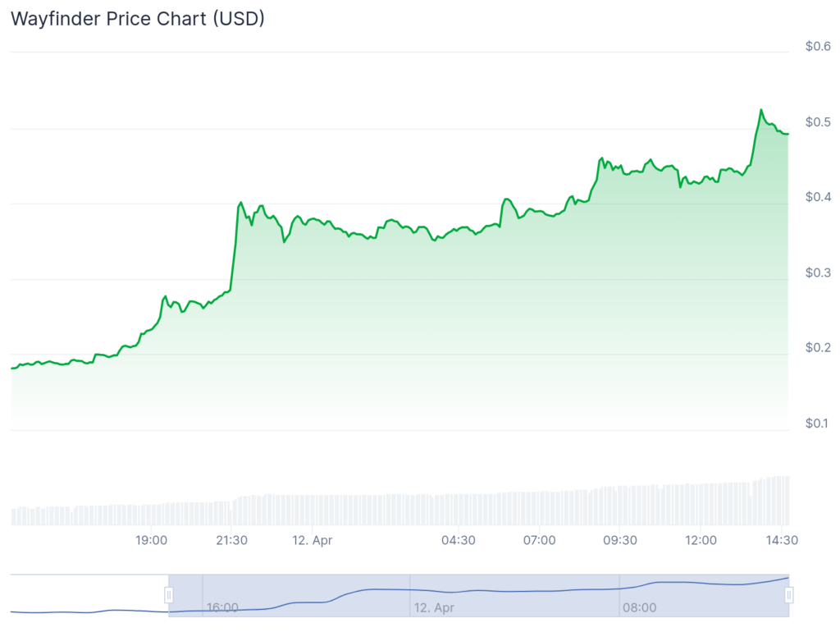Click the 09:30 time axis label
This screenshot has width=840, height=632.
pyautogui.click(x=620, y=540)
